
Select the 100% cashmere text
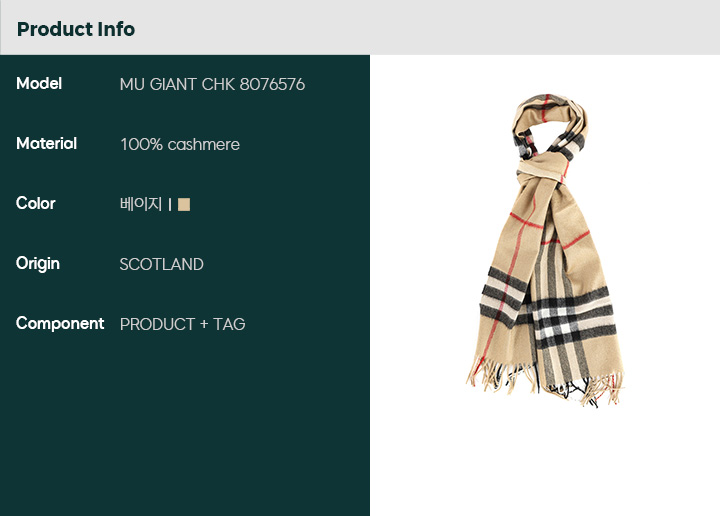click(x=180, y=145)
